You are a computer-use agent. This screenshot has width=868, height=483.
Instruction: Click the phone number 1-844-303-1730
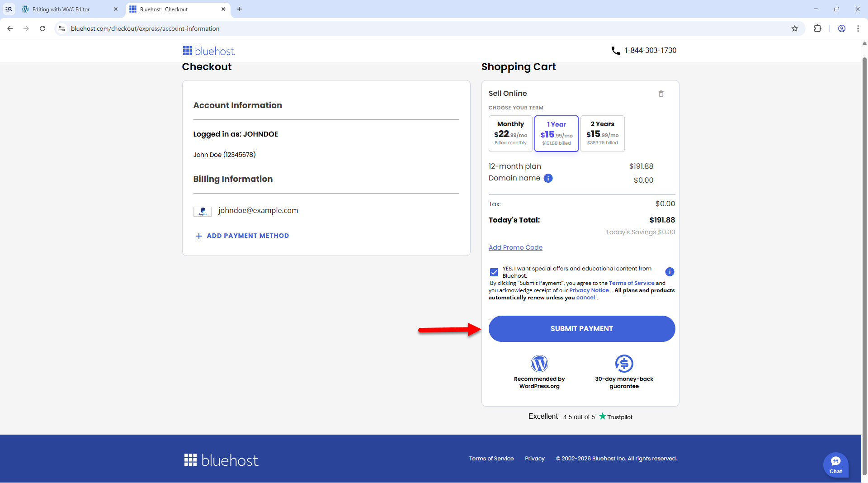coord(650,51)
